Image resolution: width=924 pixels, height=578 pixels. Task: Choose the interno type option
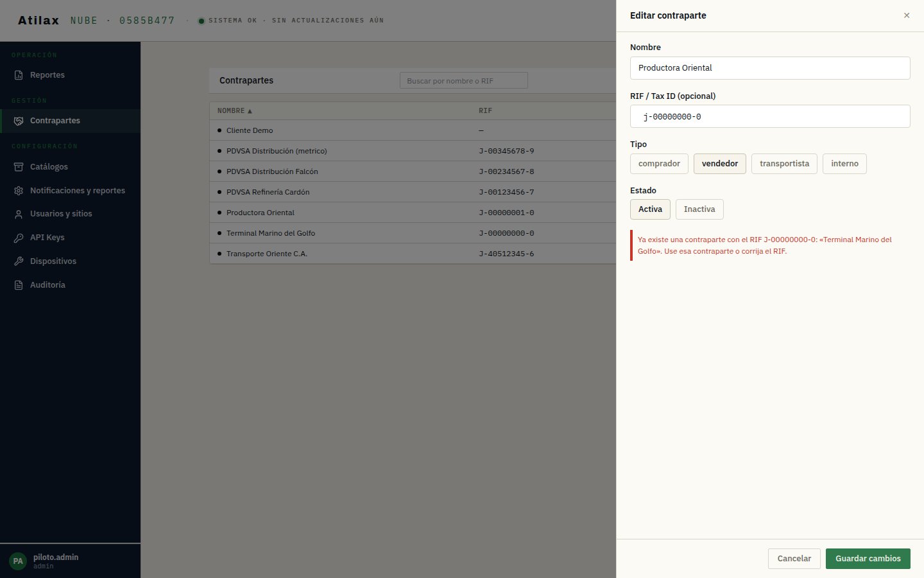click(x=844, y=164)
